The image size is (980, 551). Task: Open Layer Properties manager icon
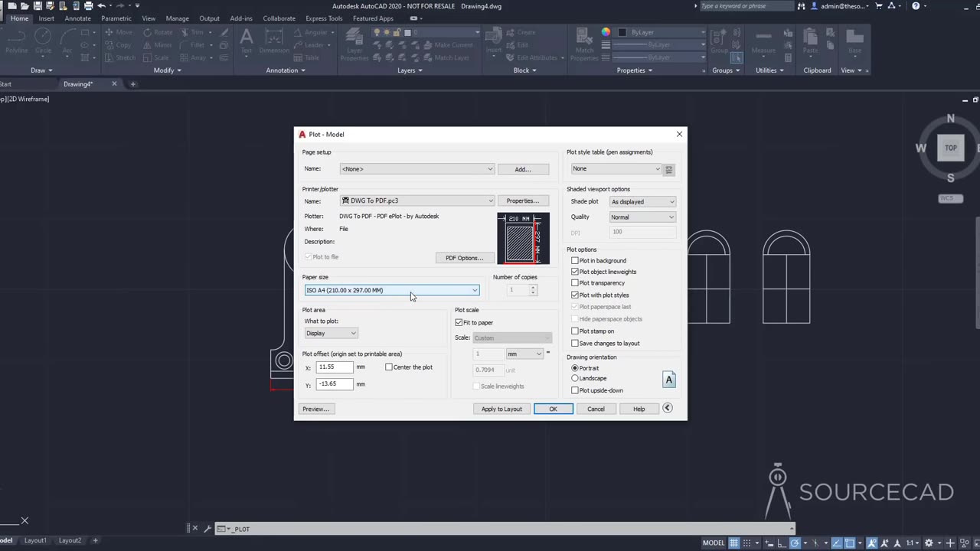(354, 44)
